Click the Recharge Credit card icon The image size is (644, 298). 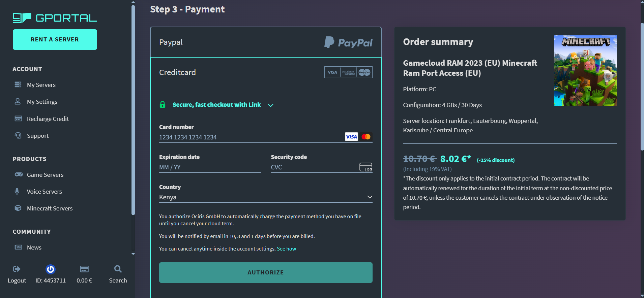(x=18, y=119)
